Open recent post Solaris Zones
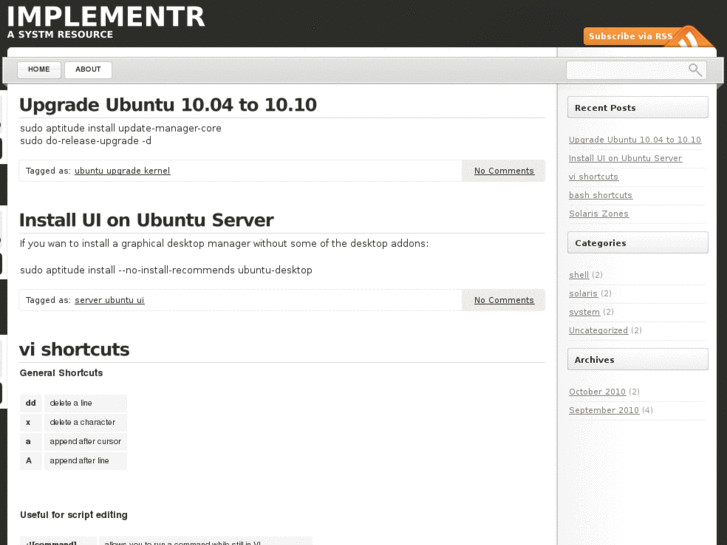This screenshot has width=727, height=545. (x=599, y=214)
